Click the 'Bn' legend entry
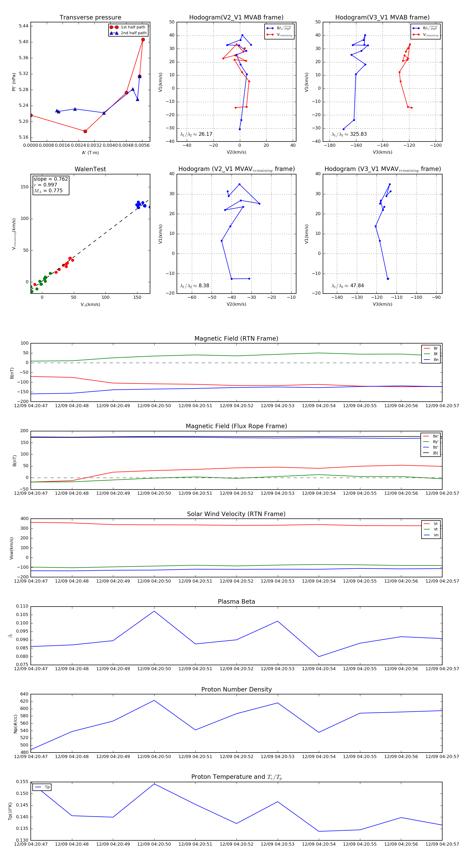473x868 pixels. pos(431,360)
